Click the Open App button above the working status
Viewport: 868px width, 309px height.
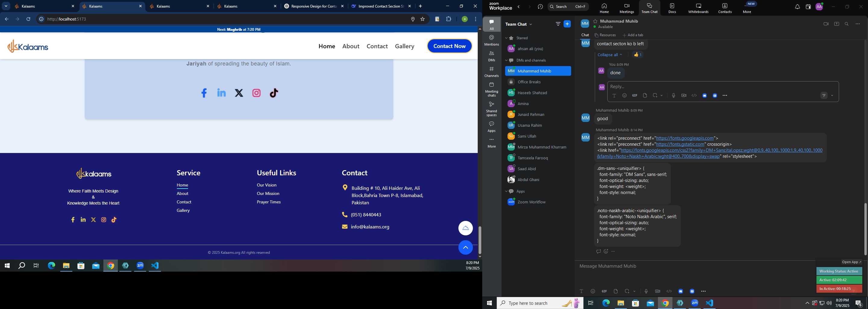pyautogui.click(x=851, y=262)
